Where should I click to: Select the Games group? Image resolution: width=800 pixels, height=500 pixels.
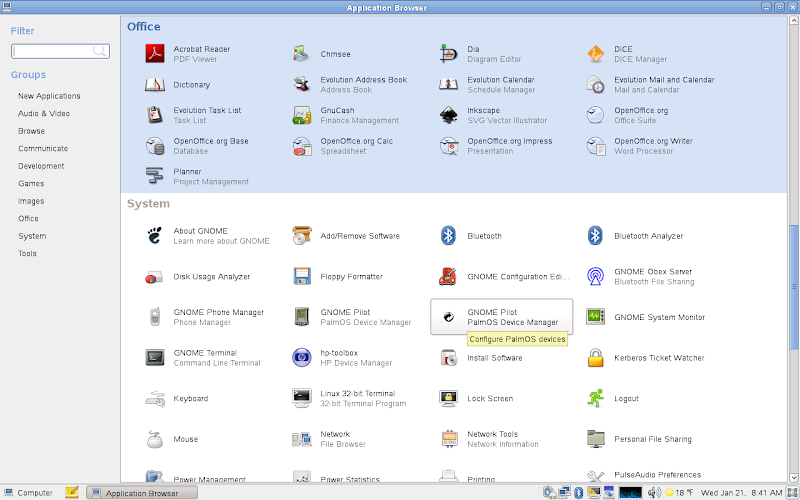coord(31,184)
